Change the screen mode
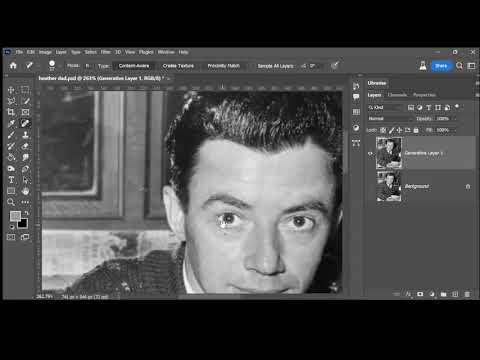 pos(25,237)
